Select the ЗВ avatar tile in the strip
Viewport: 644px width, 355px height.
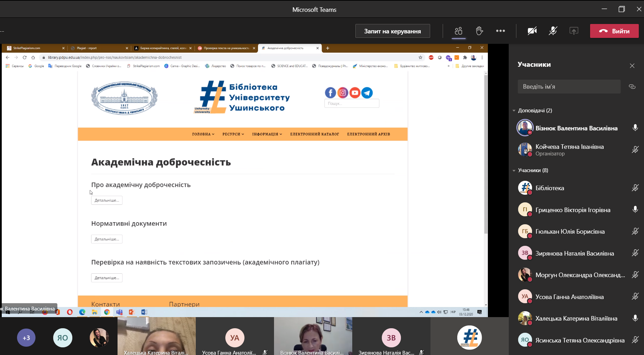tap(391, 336)
